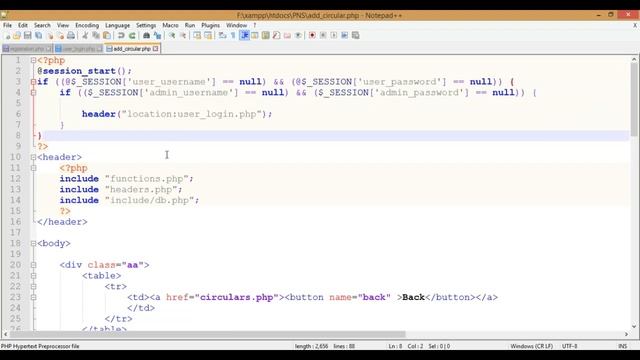Click the horizontal scrollbar thumb

pyautogui.click(x=208, y=334)
